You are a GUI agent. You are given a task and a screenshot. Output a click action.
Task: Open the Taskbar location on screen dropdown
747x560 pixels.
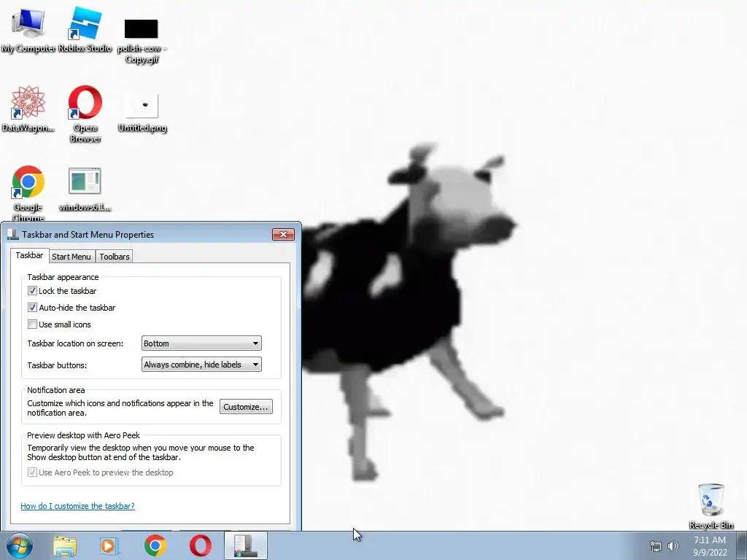pos(201,343)
